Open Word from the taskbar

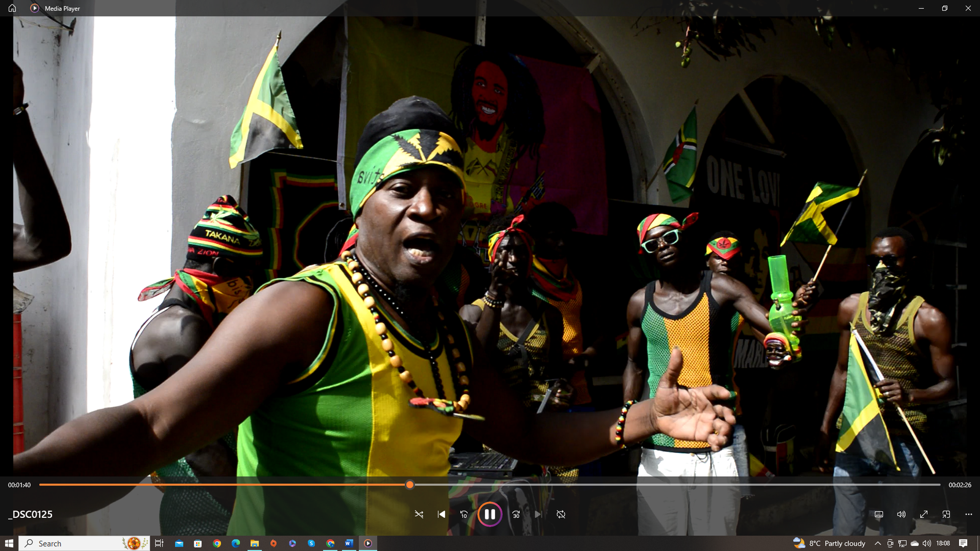[x=349, y=543]
